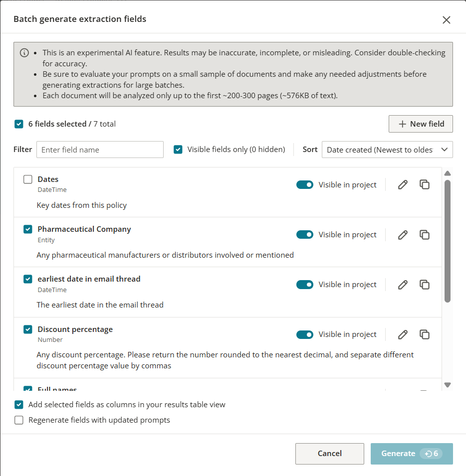Deselect the earliest date in email thread field
The width and height of the screenshot is (466, 476).
(27, 279)
